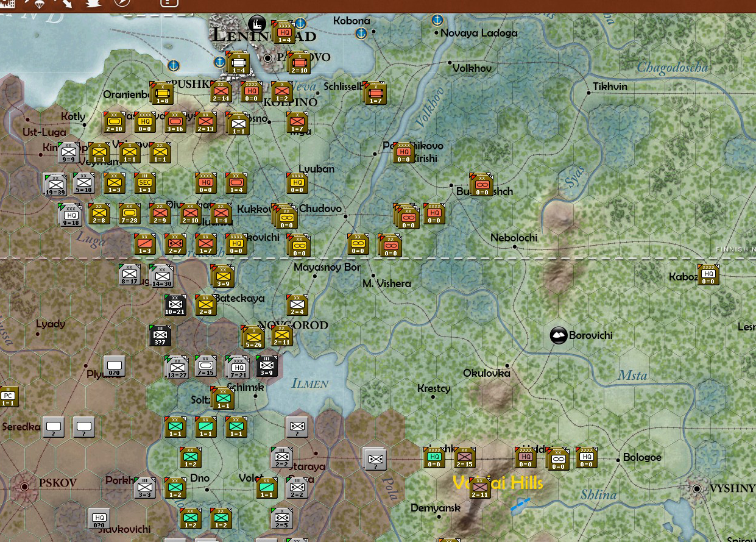Select the PC unit 1=1 at left edge
Screen dimensions: 756x542
8,396
